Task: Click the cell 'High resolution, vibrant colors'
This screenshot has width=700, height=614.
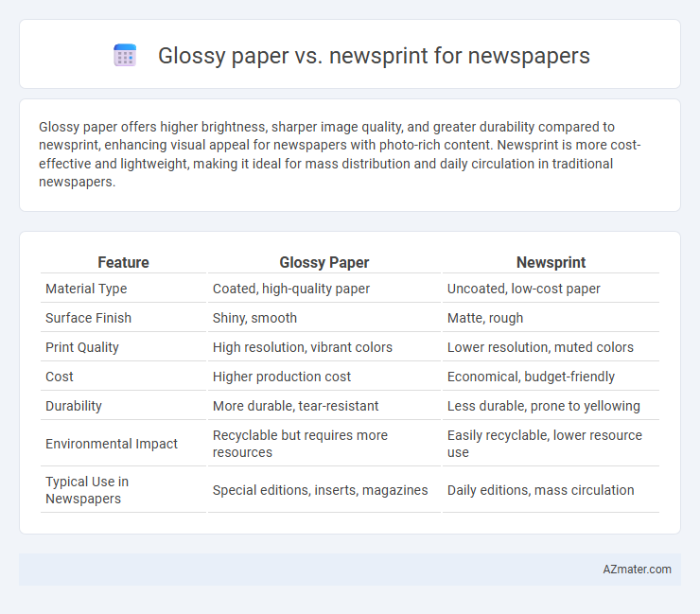Action: click(303, 347)
